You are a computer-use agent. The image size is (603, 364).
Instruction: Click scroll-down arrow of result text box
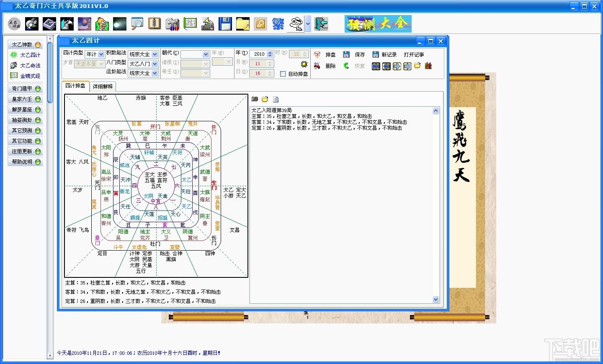436,300
